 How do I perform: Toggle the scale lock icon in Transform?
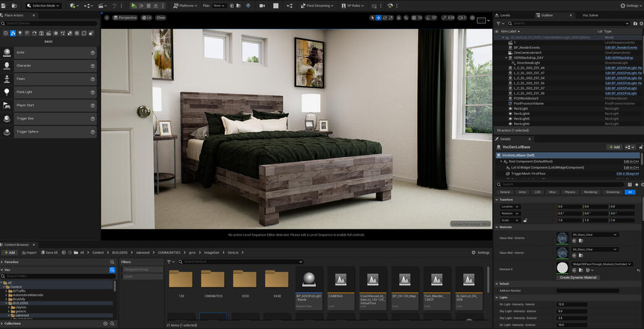525,220
